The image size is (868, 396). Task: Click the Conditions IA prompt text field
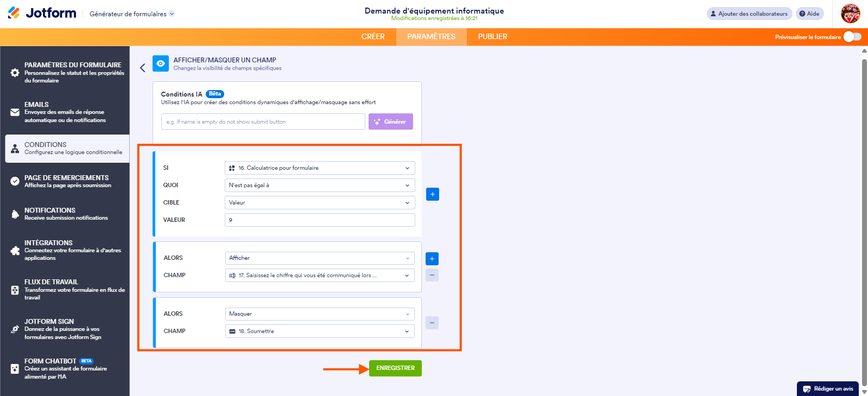click(263, 122)
